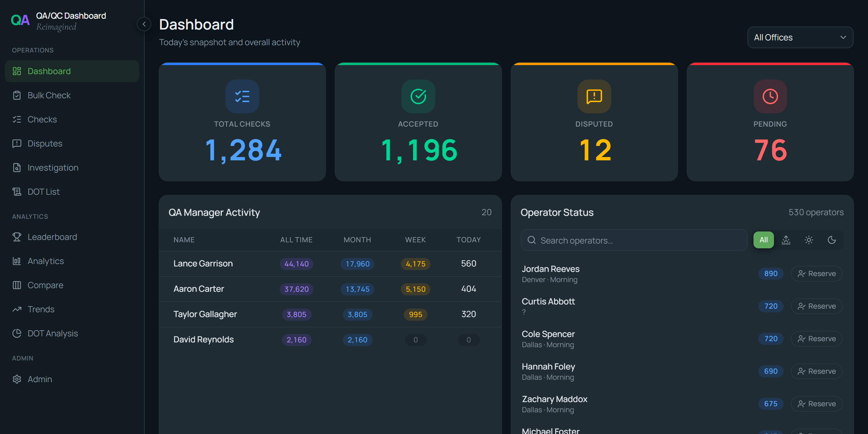Screen dimensions: 868x434
Task: Click the Accepted checkmark circle icon
Action: coord(418,96)
